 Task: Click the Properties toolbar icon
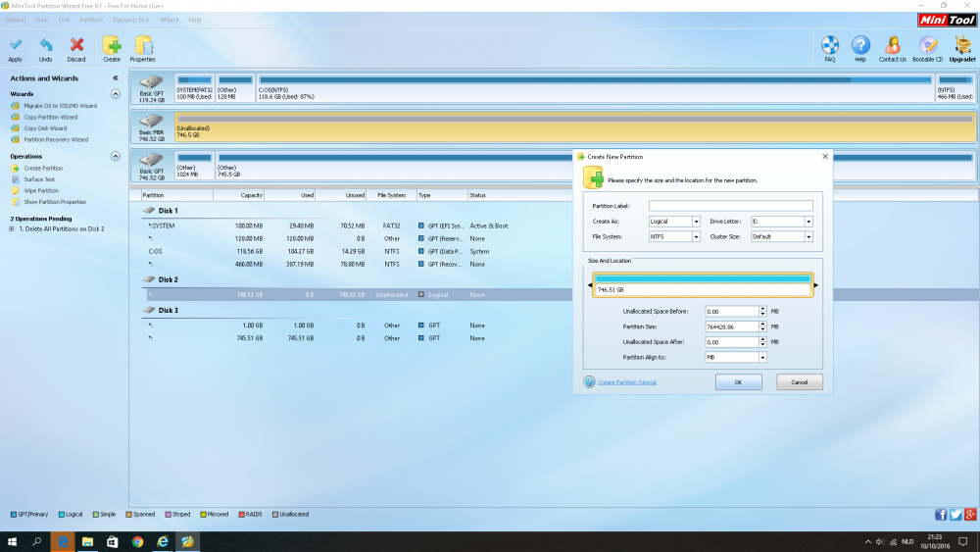[x=143, y=45]
